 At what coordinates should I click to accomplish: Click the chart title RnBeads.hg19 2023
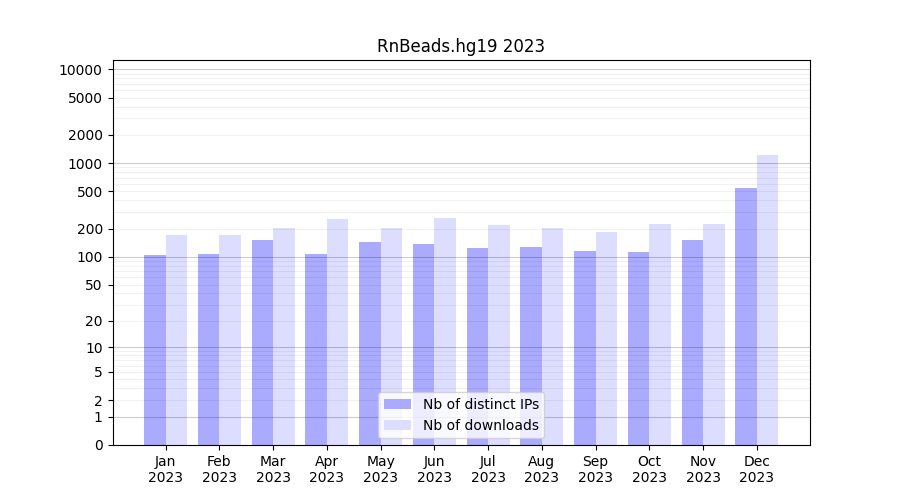[460, 46]
